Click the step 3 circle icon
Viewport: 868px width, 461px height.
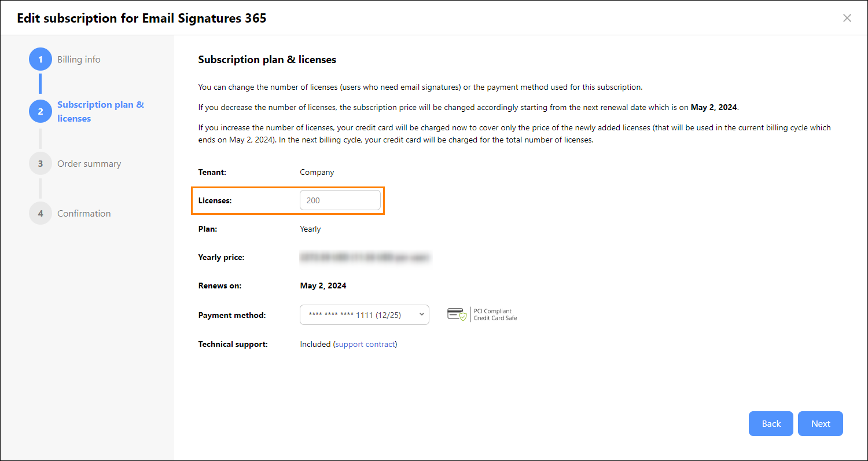[x=41, y=164]
